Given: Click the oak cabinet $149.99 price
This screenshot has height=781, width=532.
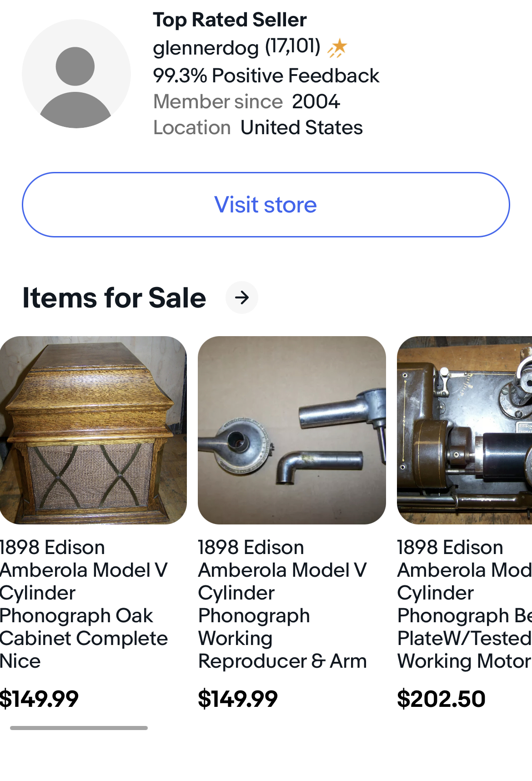Looking at the screenshot, I should pos(40,699).
